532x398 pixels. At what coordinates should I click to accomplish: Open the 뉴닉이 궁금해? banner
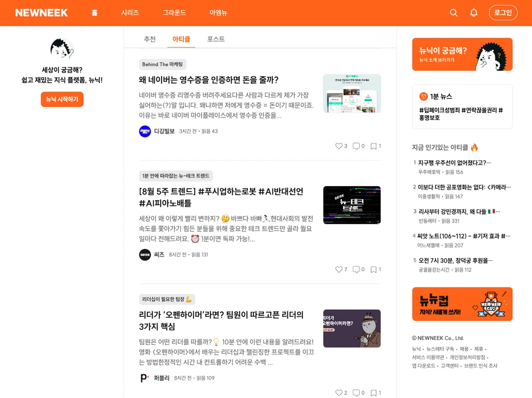462,54
